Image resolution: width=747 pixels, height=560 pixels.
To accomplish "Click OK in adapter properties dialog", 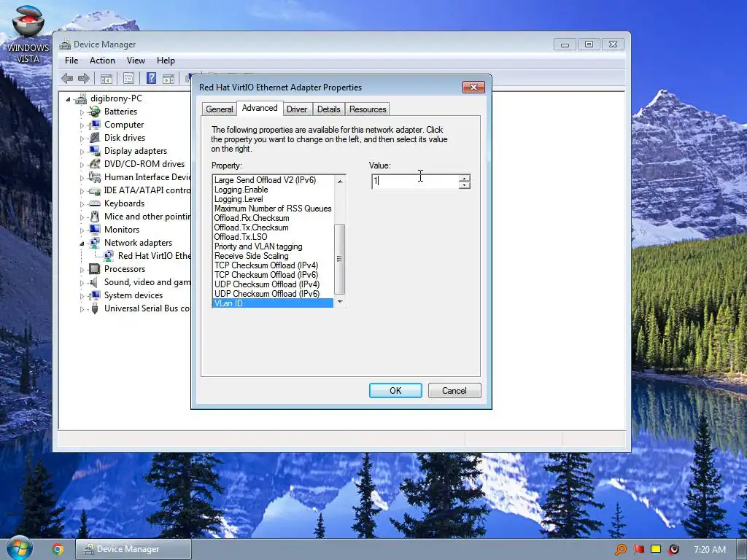I will click(x=395, y=391).
